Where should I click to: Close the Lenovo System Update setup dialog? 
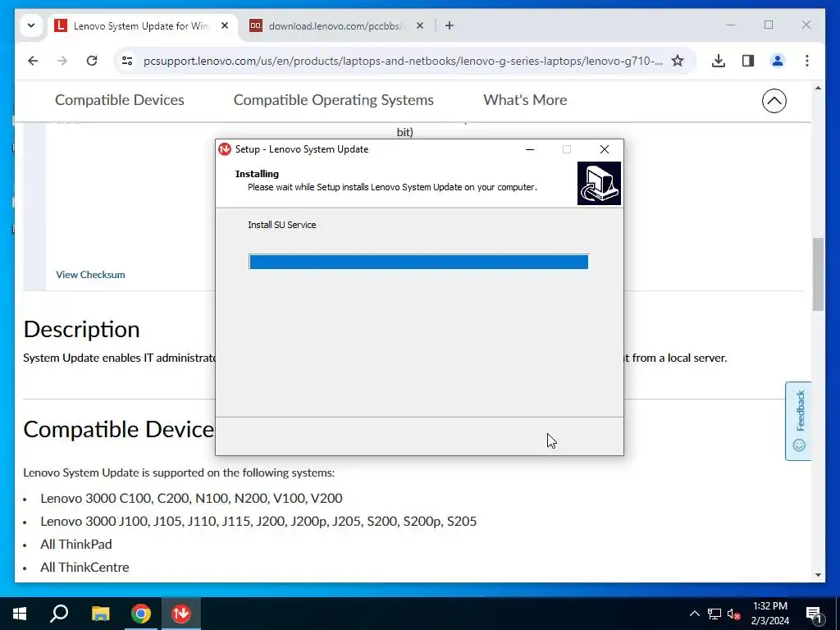(605, 149)
